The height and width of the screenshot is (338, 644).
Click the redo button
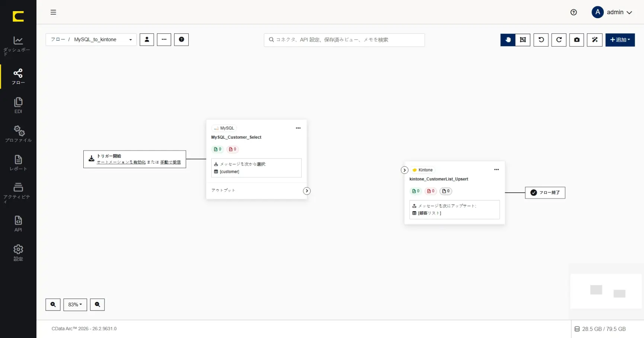point(559,40)
